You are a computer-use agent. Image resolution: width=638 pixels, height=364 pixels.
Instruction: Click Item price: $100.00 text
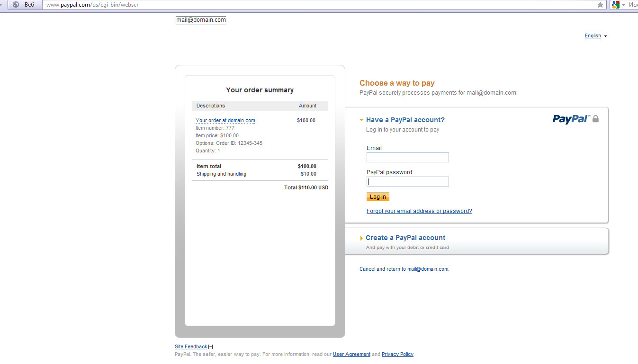(x=217, y=136)
